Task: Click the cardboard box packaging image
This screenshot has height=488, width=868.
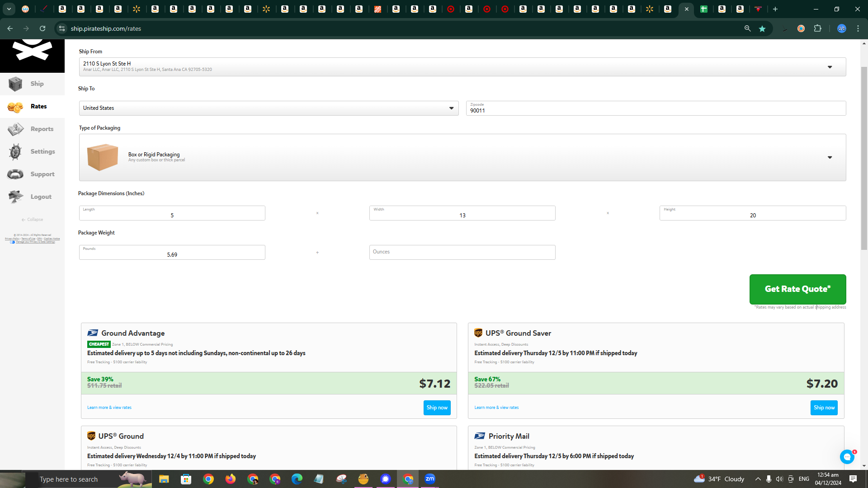Action: click(x=103, y=157)
